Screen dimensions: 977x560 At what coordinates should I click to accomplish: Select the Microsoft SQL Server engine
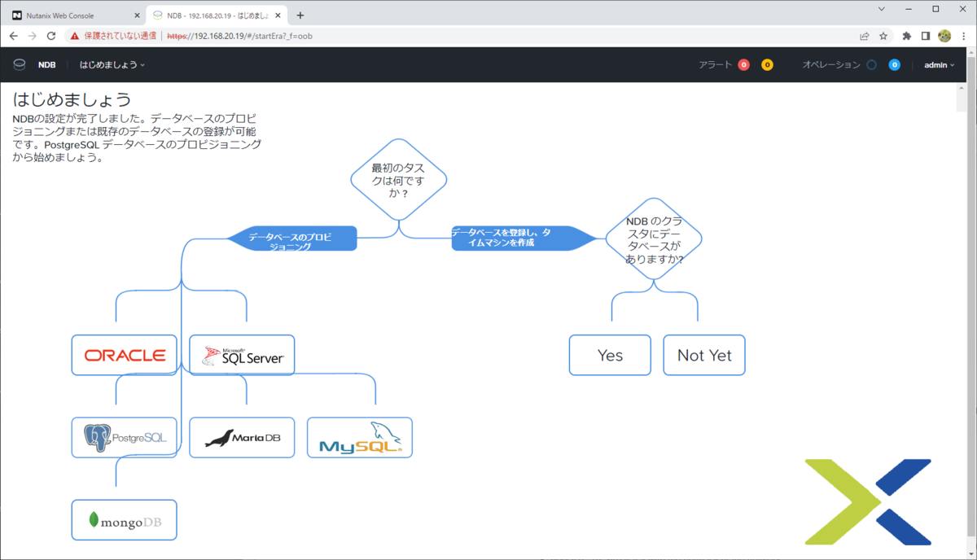click(x=242, y=355)
